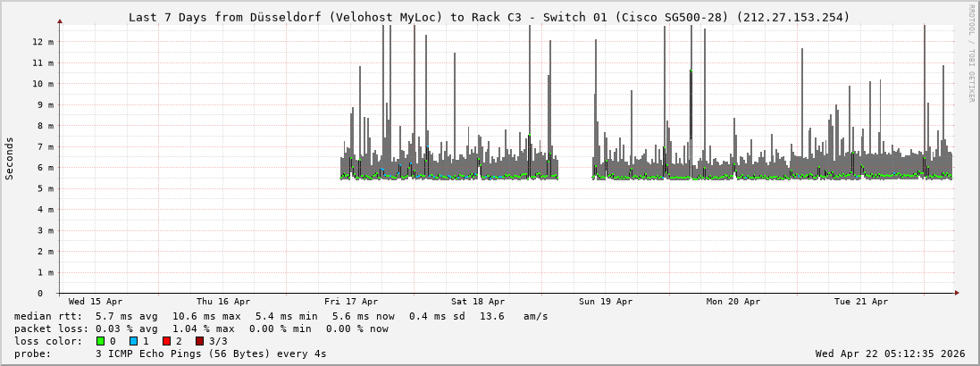Click the green loss color swatch for 0
The height and width of the screenshot is (366, 980).
coord(100,341)
